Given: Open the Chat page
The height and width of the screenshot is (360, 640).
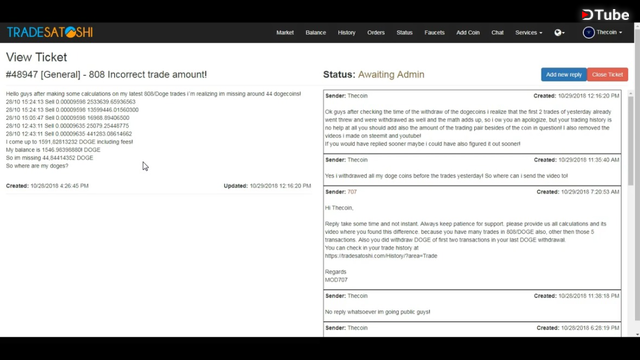Looking at the screenshot, I should click(497, 33).
